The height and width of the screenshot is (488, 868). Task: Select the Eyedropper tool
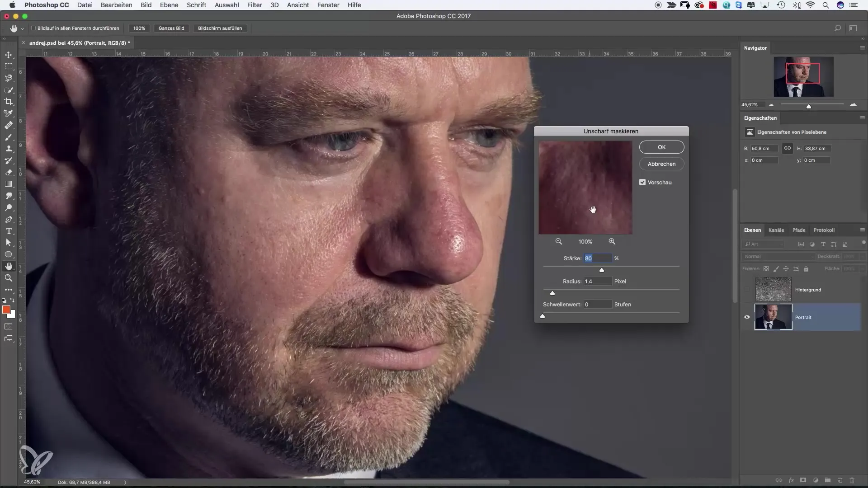click(9, 113)
